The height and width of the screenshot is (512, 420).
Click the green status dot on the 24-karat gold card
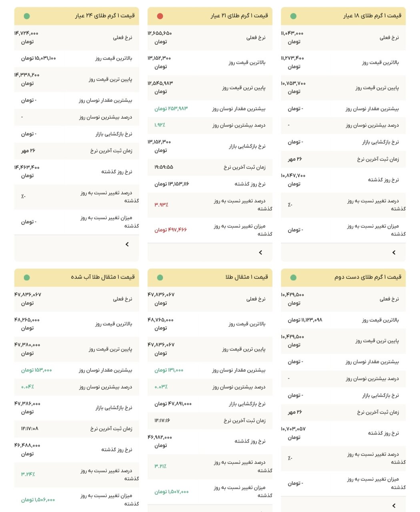[27, 16]
